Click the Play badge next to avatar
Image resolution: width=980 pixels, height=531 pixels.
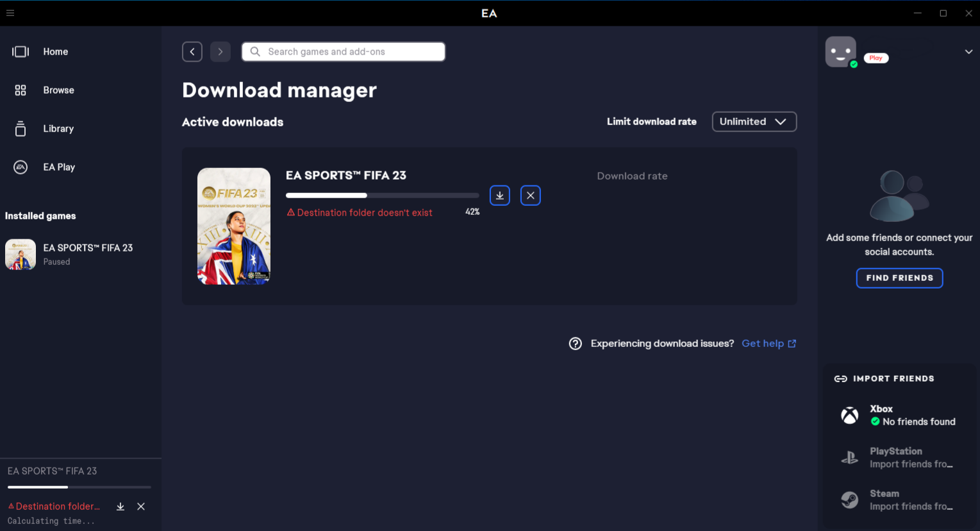[x=876, y=58]
